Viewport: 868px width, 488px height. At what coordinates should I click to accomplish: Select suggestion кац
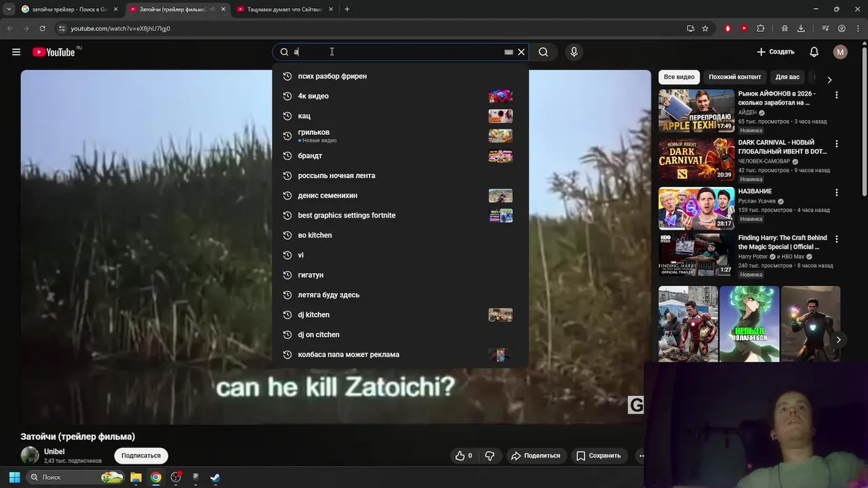pos(400,116)
